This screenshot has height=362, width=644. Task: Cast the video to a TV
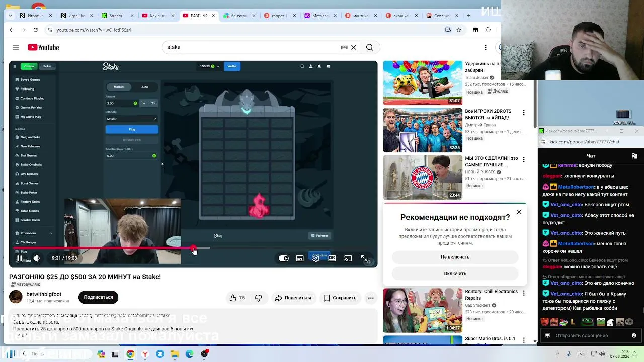[x=348, y=258]
